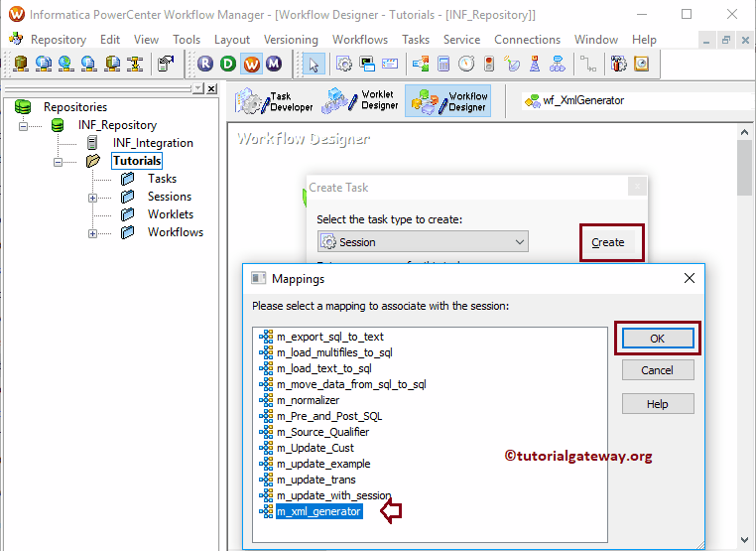Open the Designer 'D' toolbar icon
The width and height of the screenshot is (756, 551).
[228, 64]
